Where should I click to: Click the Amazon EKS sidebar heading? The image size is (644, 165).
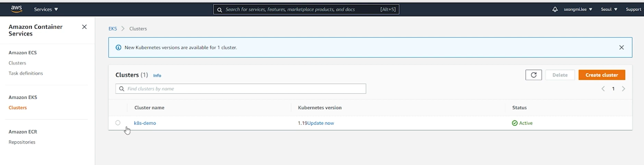pos(23,97)
